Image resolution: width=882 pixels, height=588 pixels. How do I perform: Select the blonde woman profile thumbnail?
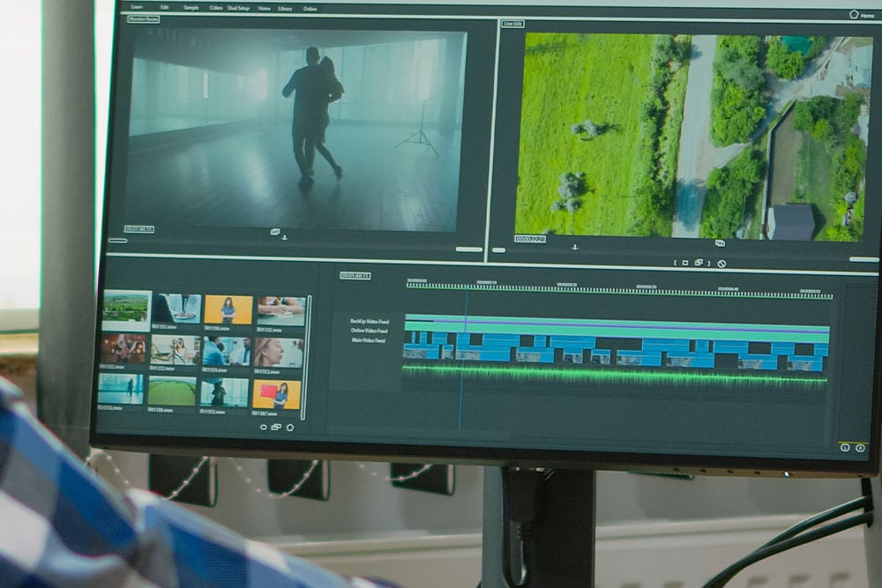coord(279,354)
